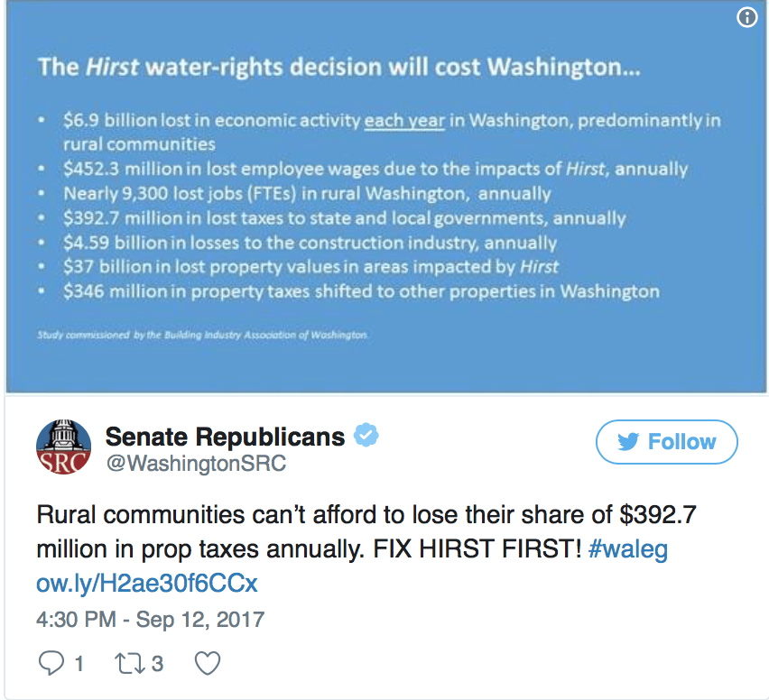Click the reply speech bubble icon
Image resolution: width=769 pixels, height=700 pixels.
[51, 663]
